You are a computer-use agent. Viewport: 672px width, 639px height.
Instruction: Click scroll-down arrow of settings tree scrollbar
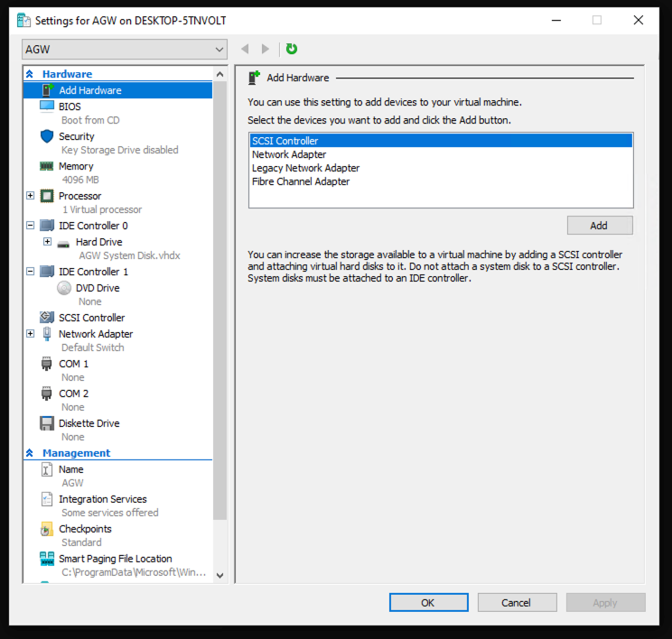(219, 574)
